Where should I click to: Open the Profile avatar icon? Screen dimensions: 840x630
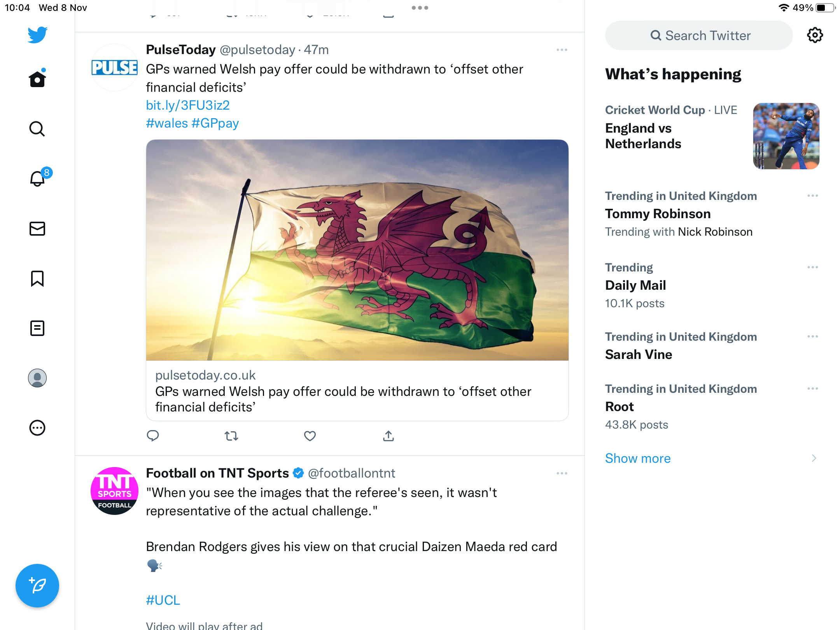[x=37, y=378]
